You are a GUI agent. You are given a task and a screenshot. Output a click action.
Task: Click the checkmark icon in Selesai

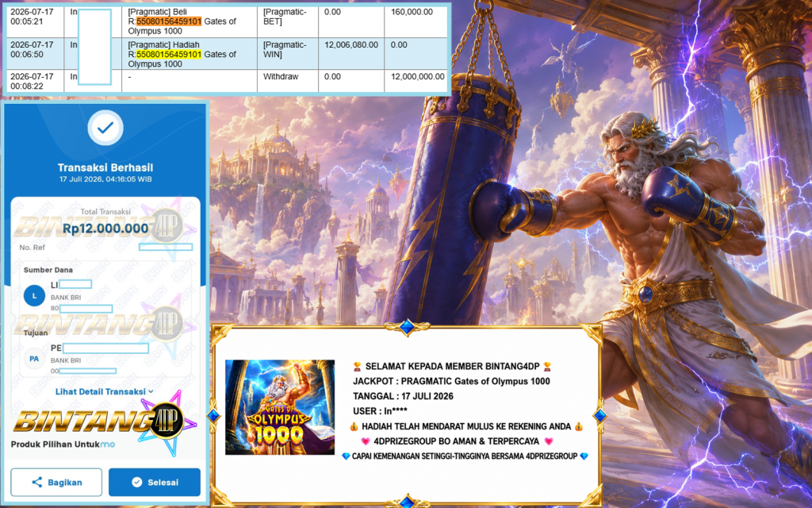(136, 482)
